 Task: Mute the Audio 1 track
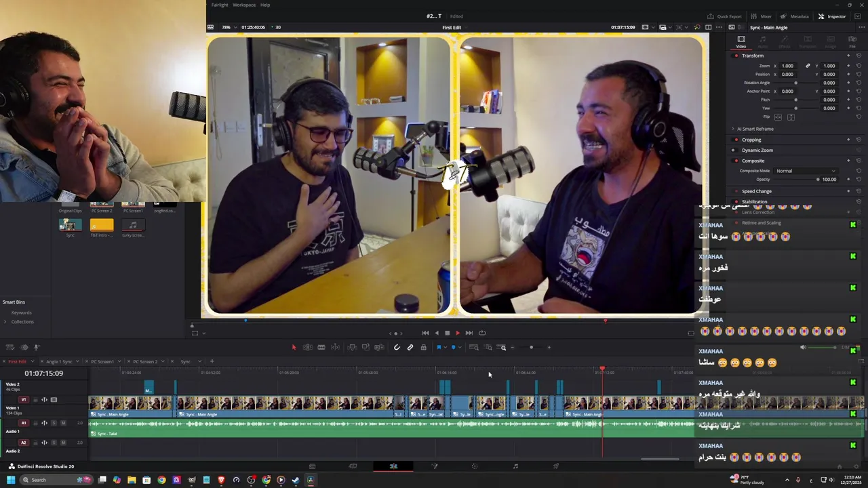point(63,423)
